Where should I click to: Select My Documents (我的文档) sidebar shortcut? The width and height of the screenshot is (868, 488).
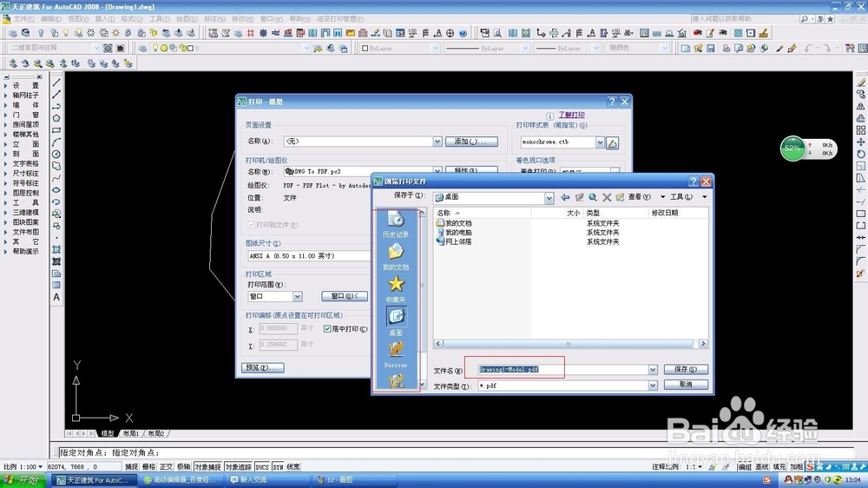(395, 257)
